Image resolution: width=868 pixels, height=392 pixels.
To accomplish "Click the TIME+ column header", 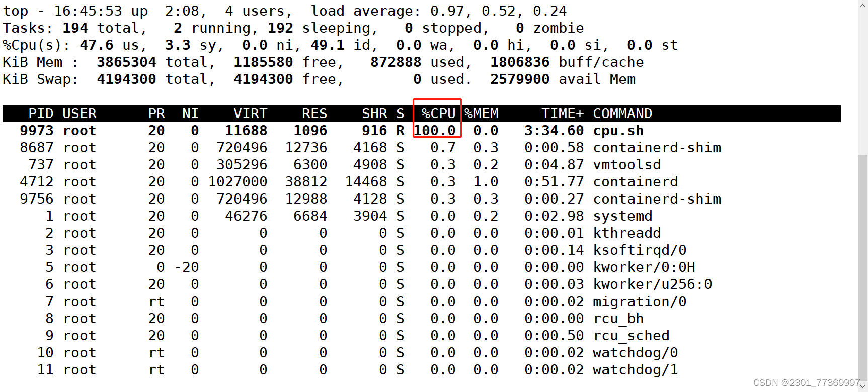I will (x=563, y=114).
